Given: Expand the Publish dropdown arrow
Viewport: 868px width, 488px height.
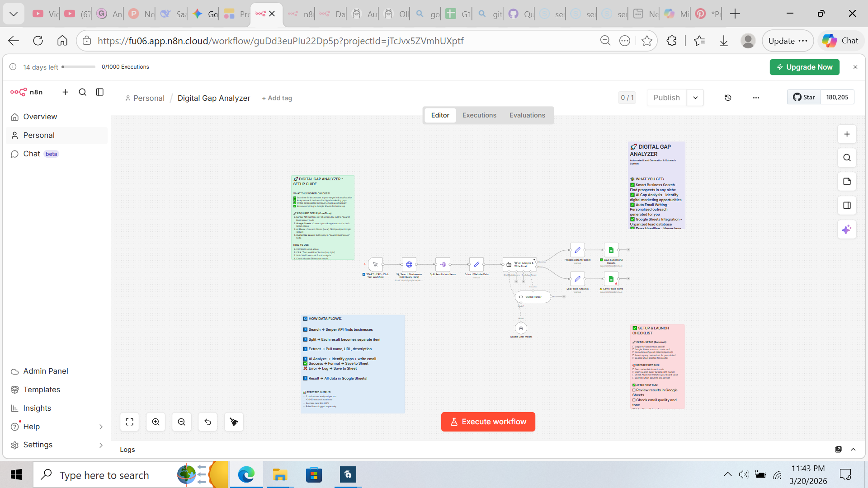Looking at the screenshot, I should coord(695,98).
